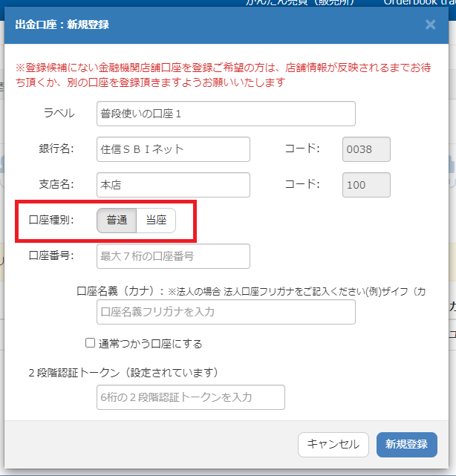The image size is (456, 476).
Task: Select 当座 account type
Action: point(156,221)
